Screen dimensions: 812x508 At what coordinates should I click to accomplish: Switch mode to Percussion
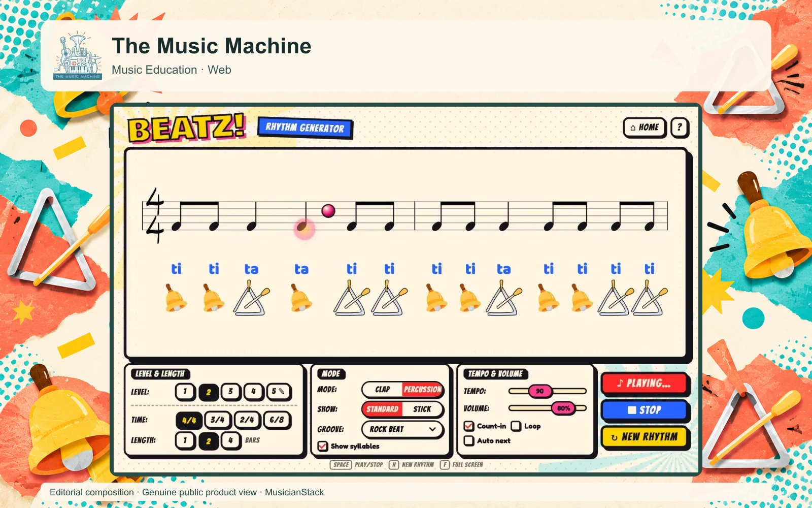[x=423, y=390]
